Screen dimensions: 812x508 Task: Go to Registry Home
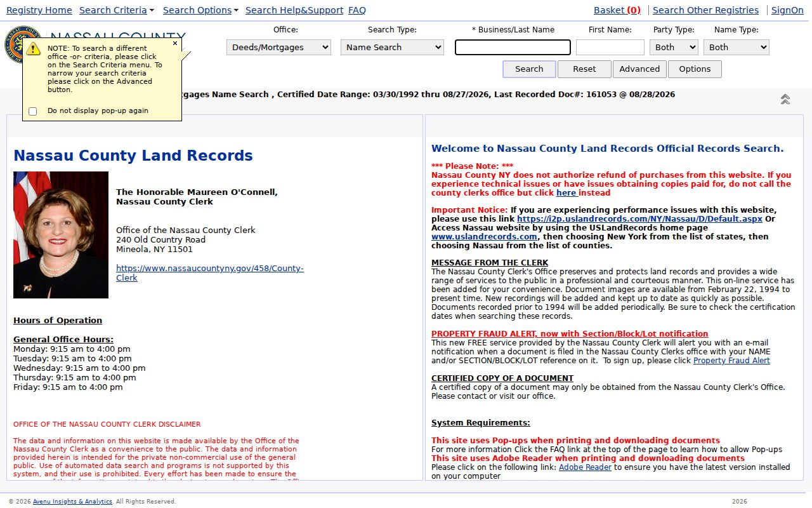pyautogui.click(x=39, y=10)
